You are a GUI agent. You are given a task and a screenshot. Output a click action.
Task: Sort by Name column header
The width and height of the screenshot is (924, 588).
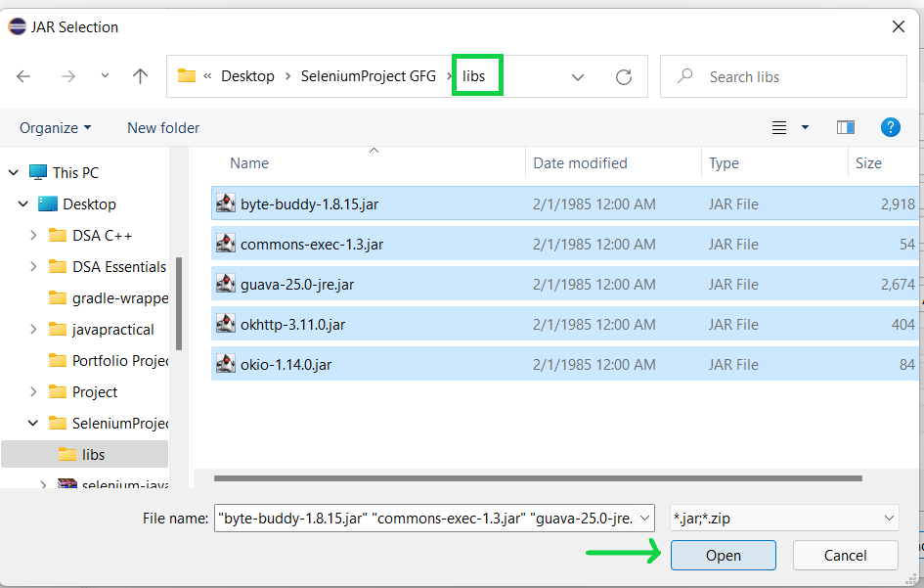click(249, 163)
